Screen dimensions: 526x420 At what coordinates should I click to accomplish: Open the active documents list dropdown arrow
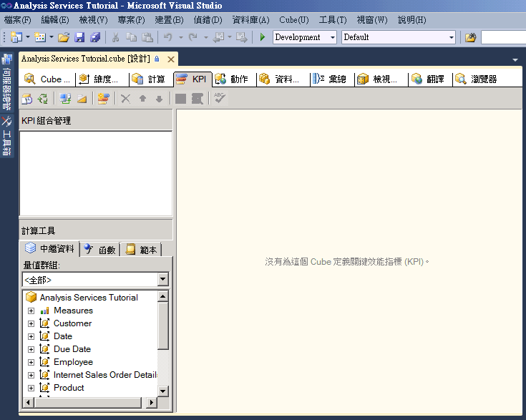coord(515,59)
